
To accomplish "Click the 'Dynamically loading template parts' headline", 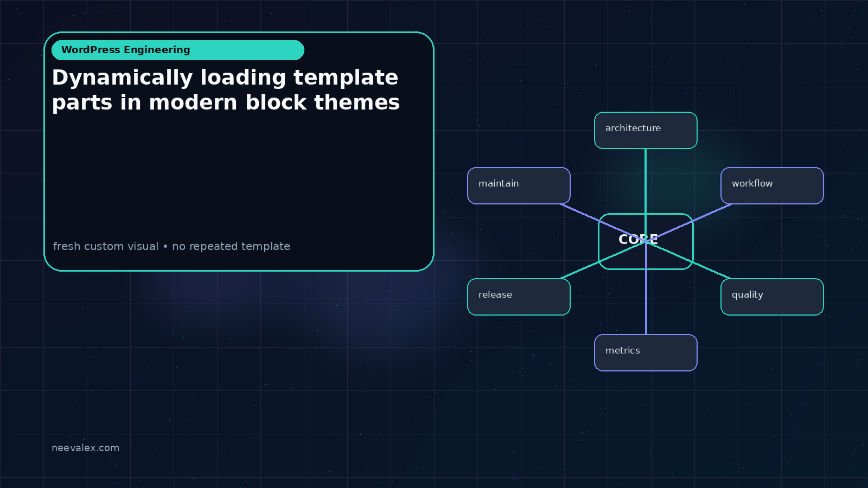I will pos(226,90).
